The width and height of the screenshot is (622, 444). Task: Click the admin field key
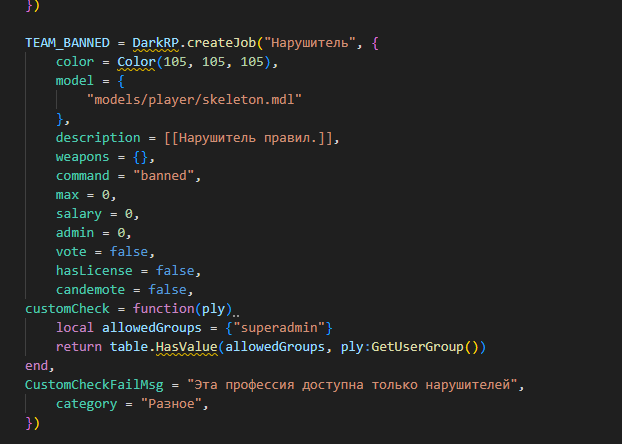point(75,233)
